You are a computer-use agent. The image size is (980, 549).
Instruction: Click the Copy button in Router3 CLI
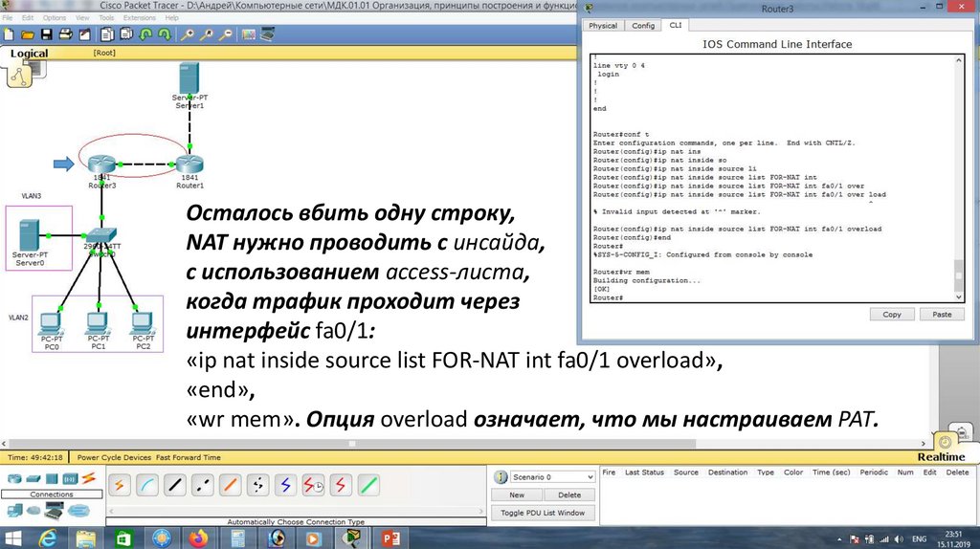(892, 314)
